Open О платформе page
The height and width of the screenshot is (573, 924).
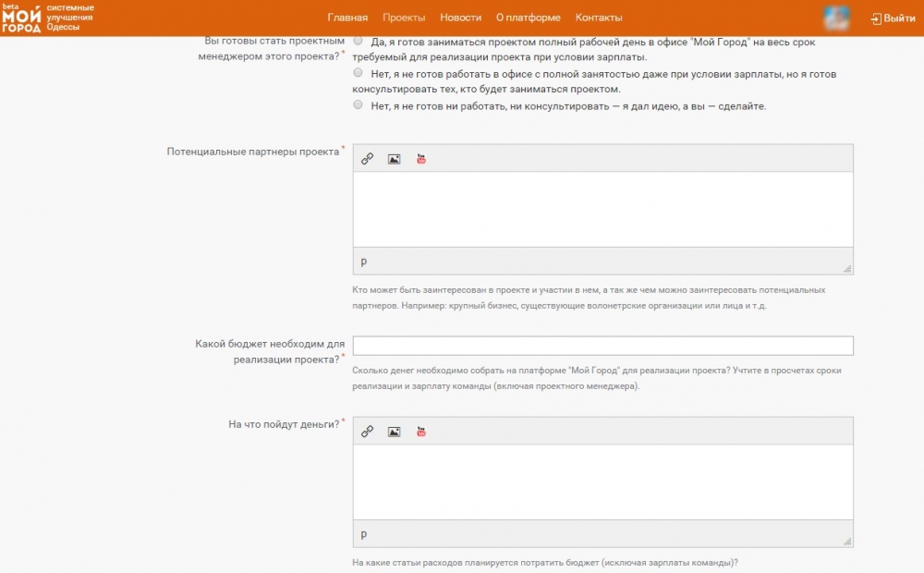click(x=528, y=18)
